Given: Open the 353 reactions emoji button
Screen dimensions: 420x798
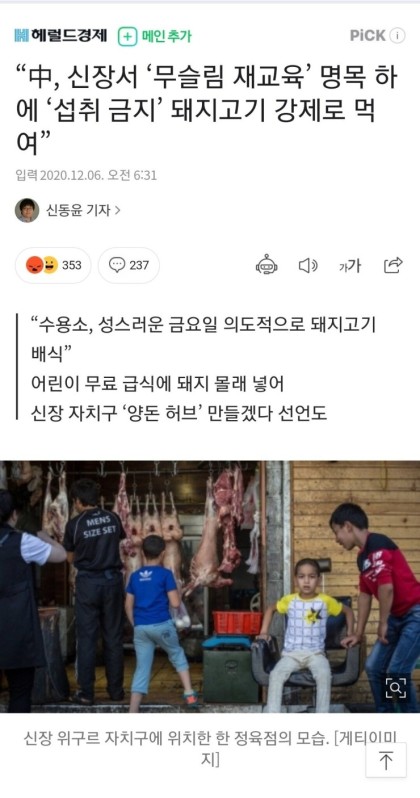Looking at the screenshot, I should point(53,265).
